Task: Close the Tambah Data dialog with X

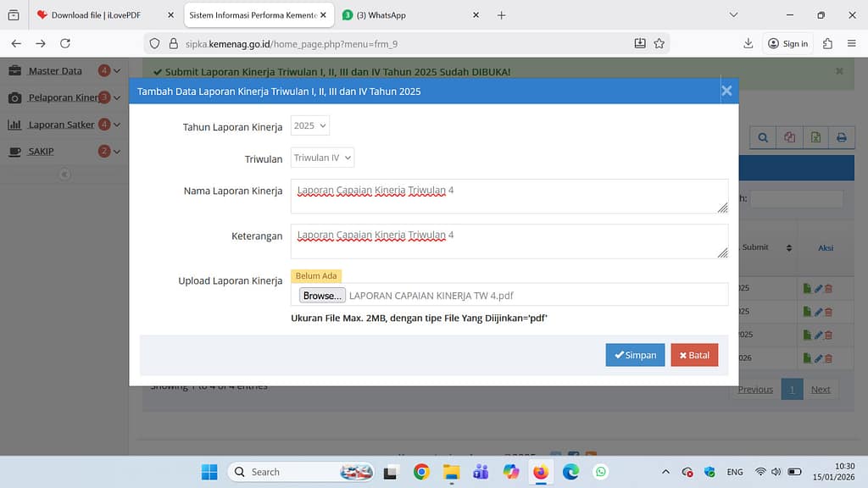Action: (x=726, y=91)
